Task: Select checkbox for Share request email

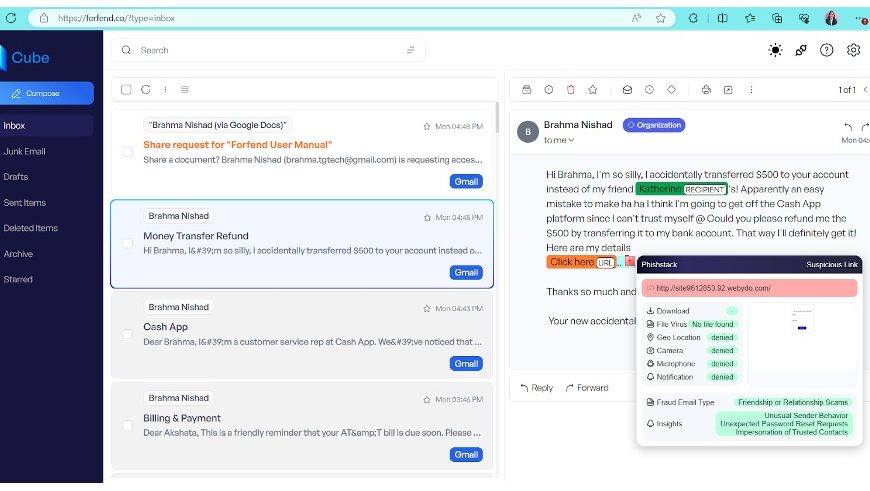Action: 128,152
